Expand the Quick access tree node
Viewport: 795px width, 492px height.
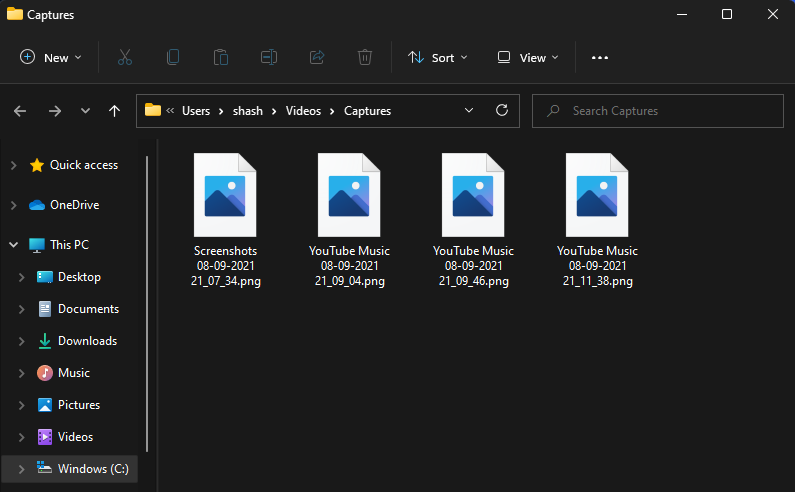(x=13, y=165)
